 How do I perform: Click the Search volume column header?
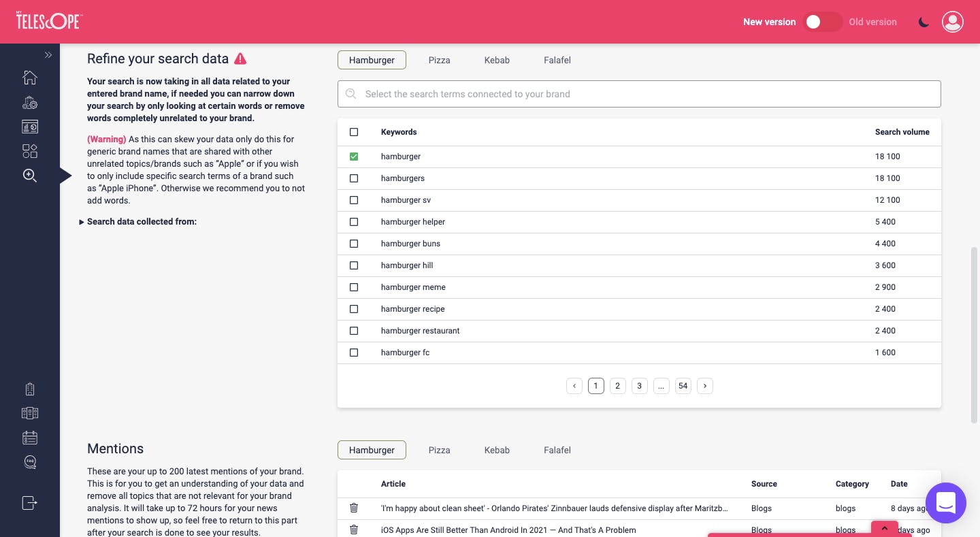(x=902, y=132)
